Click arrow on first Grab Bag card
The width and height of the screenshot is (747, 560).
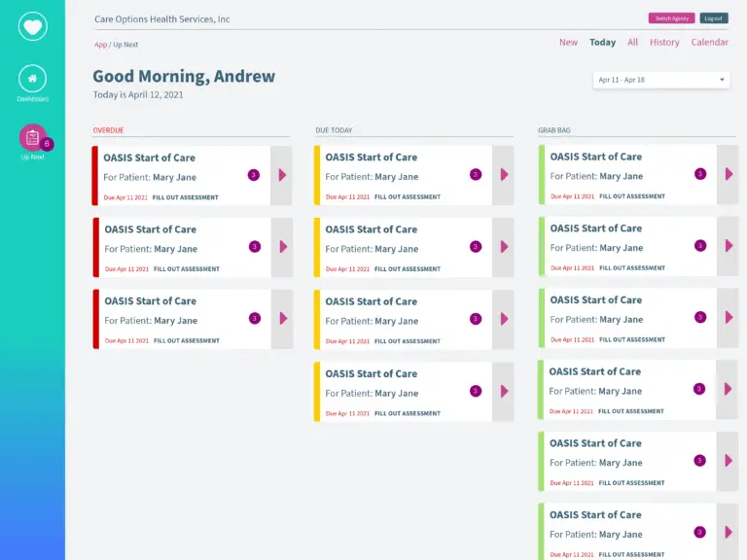tap(729, 174)
